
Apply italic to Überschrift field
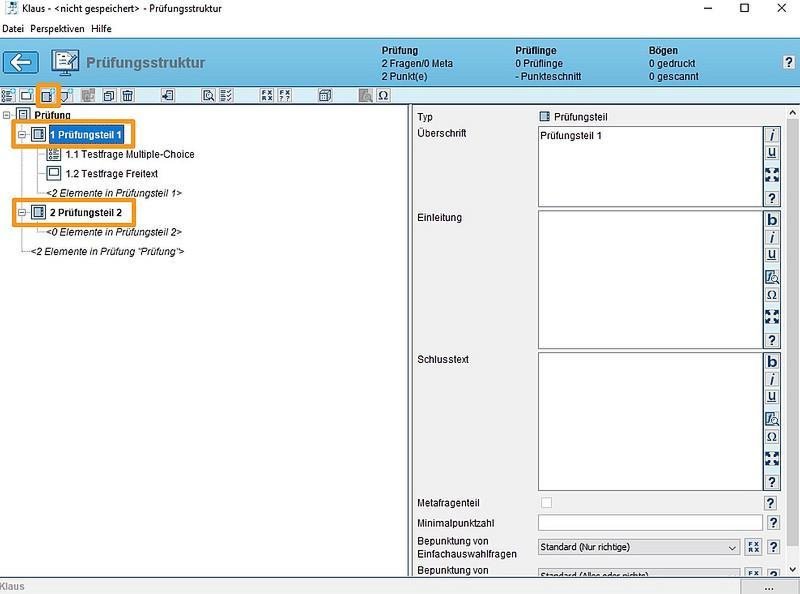click(771, 135)
